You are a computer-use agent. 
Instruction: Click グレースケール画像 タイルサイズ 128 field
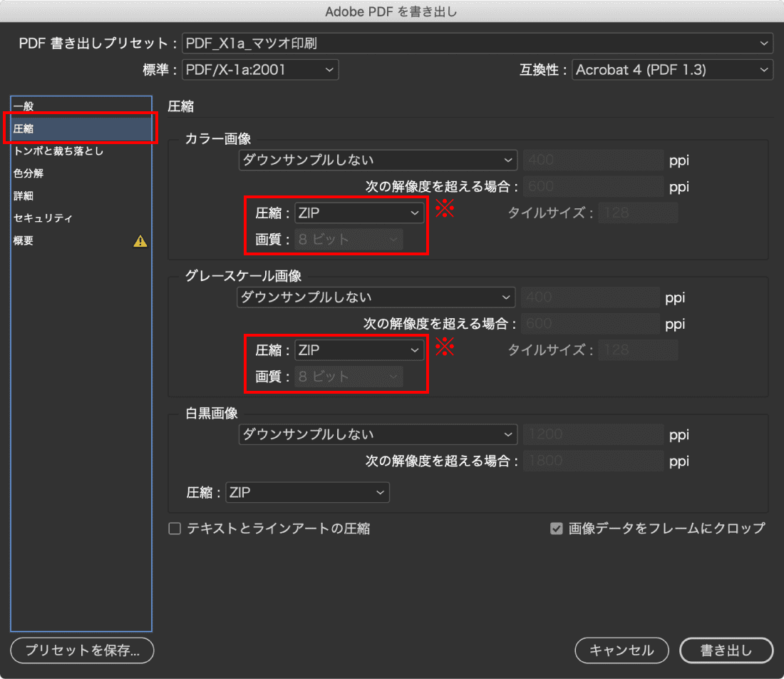click(x=638, y=350)
